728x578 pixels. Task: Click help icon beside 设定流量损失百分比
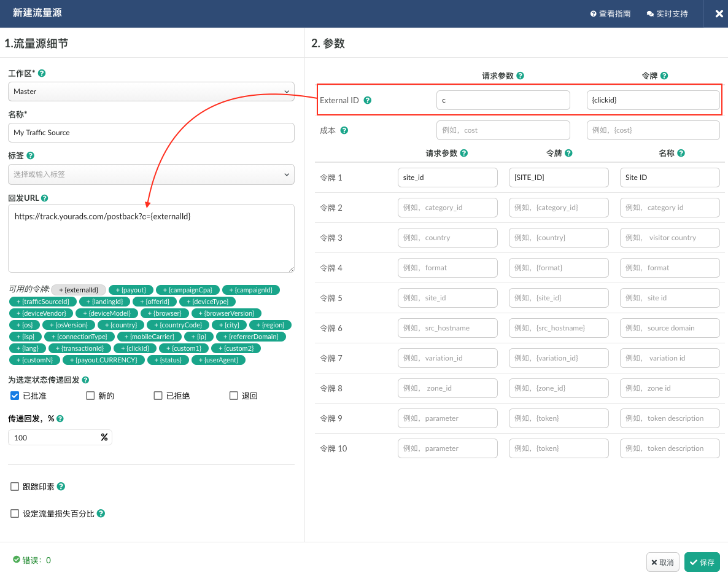(x=101, y=514)
